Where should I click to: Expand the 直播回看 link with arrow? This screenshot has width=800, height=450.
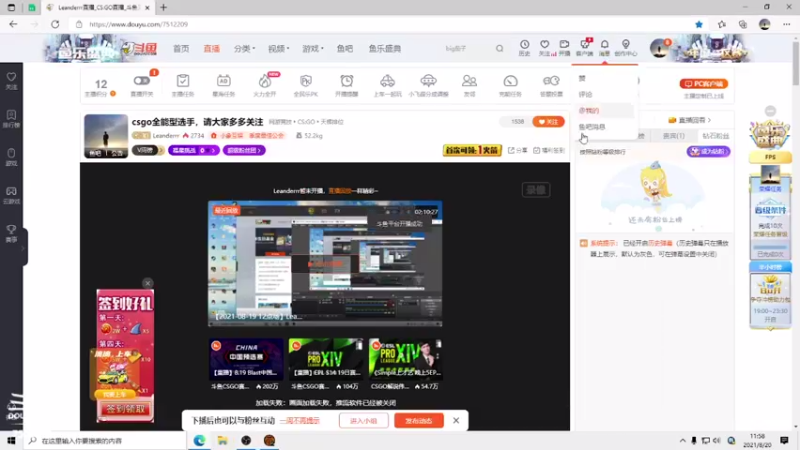tap(689, 120)
